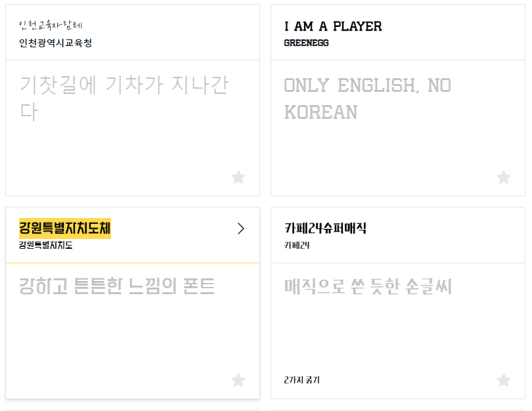Image resolution: width=532 pixels, height=411 pixels.
Task: Favorite the 인천교육자람체 font with its star icon
Action: click(238, 177)
